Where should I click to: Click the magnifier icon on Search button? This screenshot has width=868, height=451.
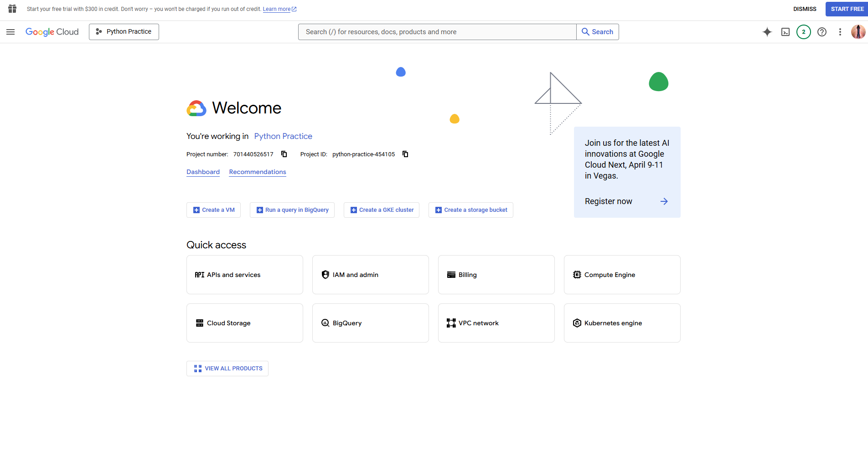click(585, 32)
